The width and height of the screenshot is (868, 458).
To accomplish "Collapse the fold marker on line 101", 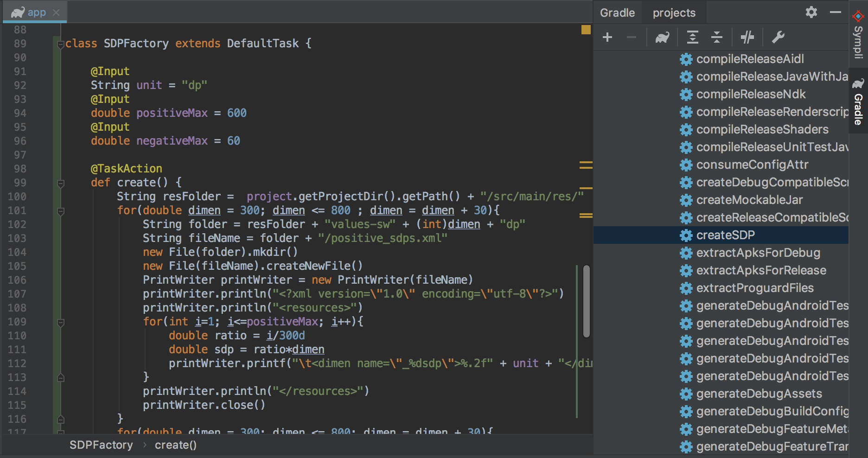I will (60, 211).
